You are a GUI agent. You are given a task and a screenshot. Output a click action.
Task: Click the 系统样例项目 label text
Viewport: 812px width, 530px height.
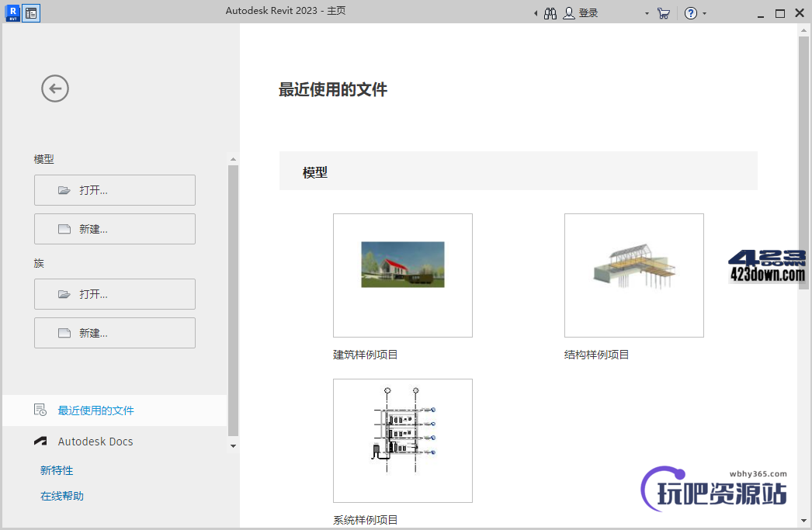click(x=365, y=520)
